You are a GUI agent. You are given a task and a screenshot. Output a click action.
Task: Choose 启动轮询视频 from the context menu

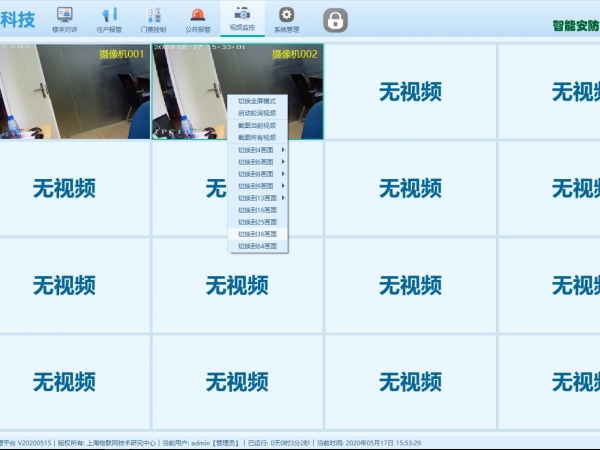click(257, 114)
